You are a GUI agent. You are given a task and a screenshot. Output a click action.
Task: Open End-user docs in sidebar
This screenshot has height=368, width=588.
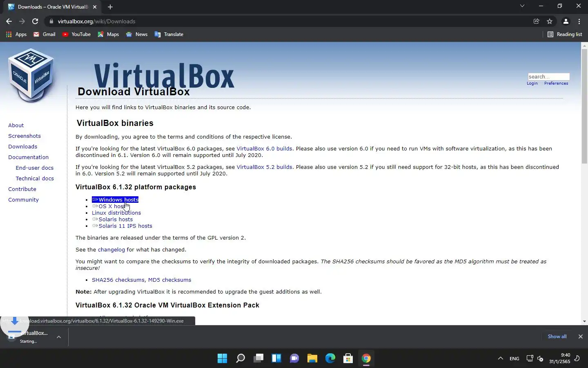tap(34, 168)
